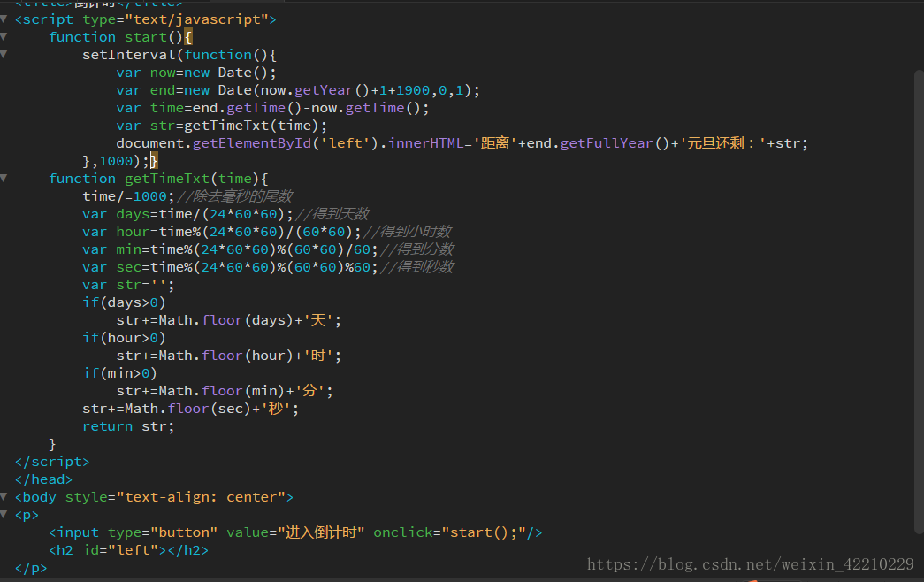The height and width of the screenshot is (582, 924).
Task: Click 'innerHTML' property text
Action: click(425, 143)
